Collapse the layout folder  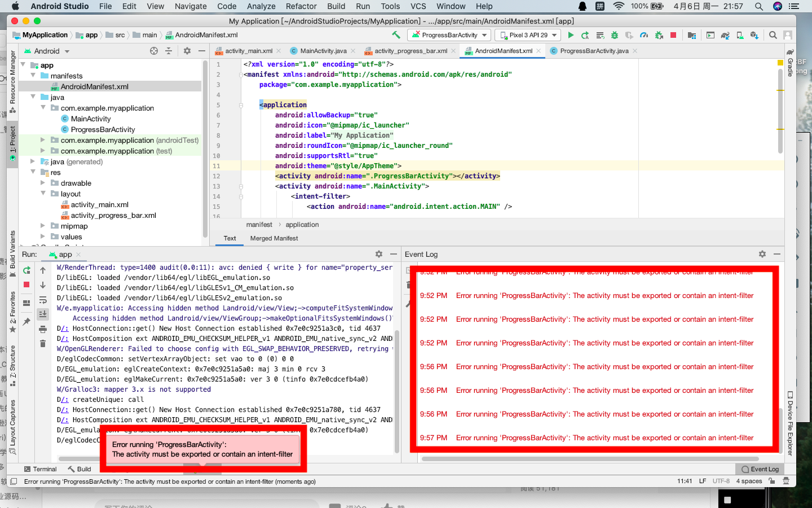pyautogui.click(x=43, y=194)
